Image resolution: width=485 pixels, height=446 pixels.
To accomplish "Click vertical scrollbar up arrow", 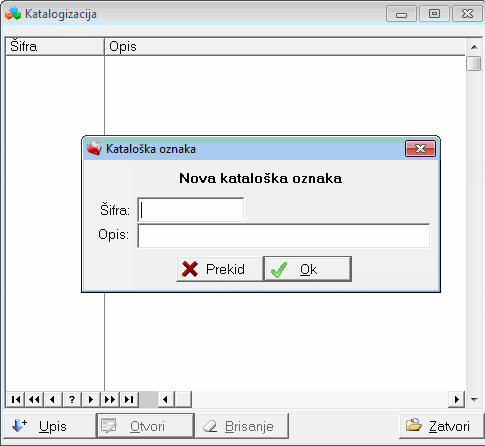I will (x=474, y=47).
